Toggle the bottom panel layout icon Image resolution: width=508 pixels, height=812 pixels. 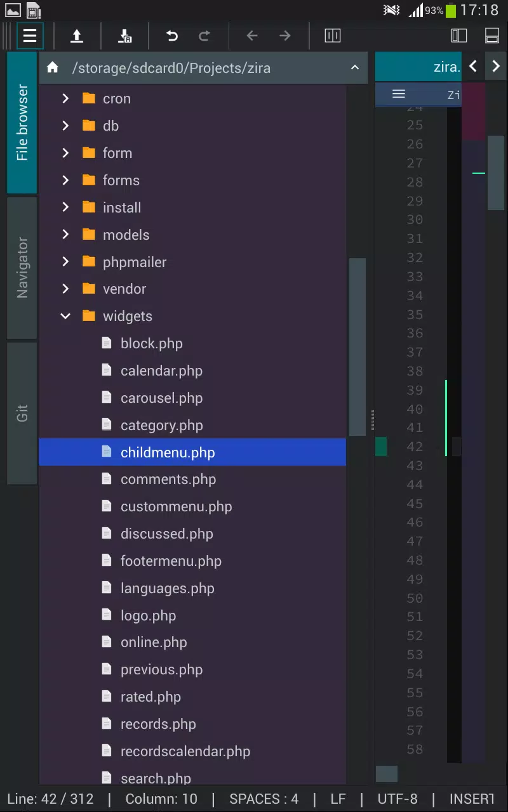point(492,36)
